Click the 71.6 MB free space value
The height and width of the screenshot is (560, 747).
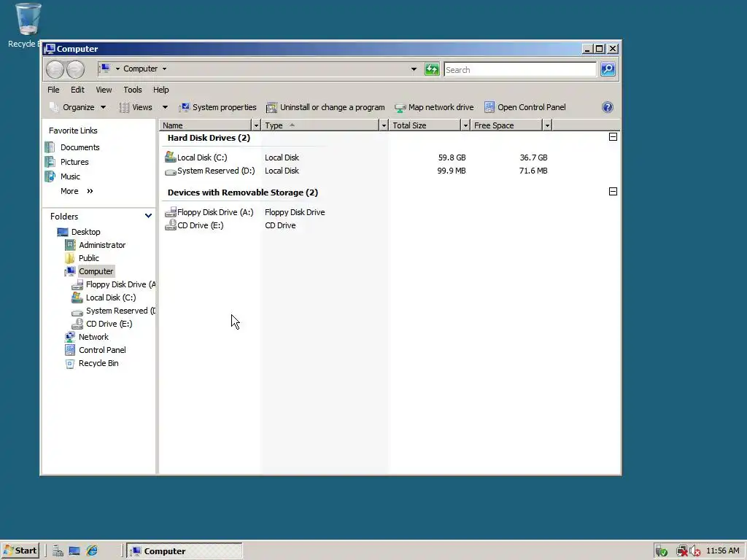533,171
